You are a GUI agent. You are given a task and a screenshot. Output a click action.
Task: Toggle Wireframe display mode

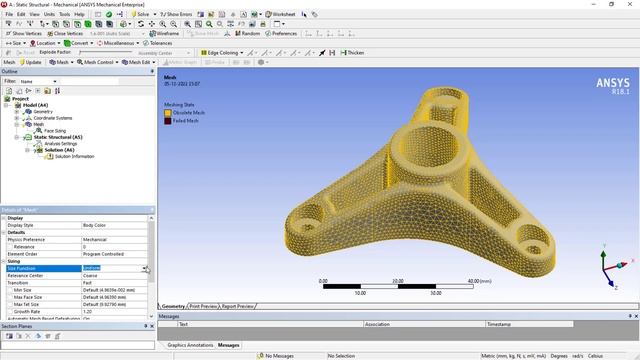point(164,33)
